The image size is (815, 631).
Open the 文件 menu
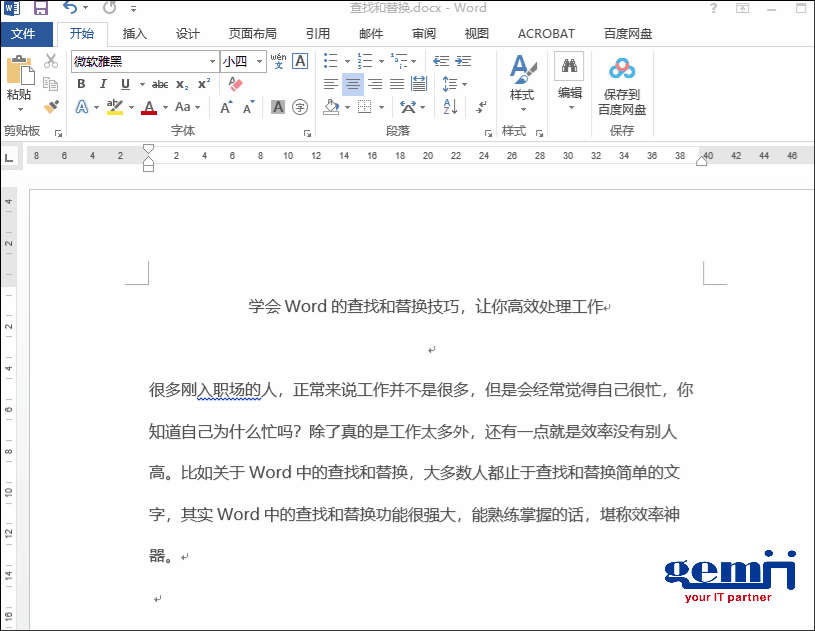(25, 33)
